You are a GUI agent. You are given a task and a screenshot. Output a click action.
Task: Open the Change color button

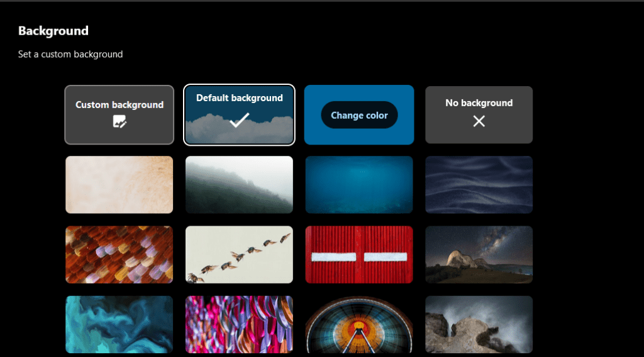coord(359,115)
